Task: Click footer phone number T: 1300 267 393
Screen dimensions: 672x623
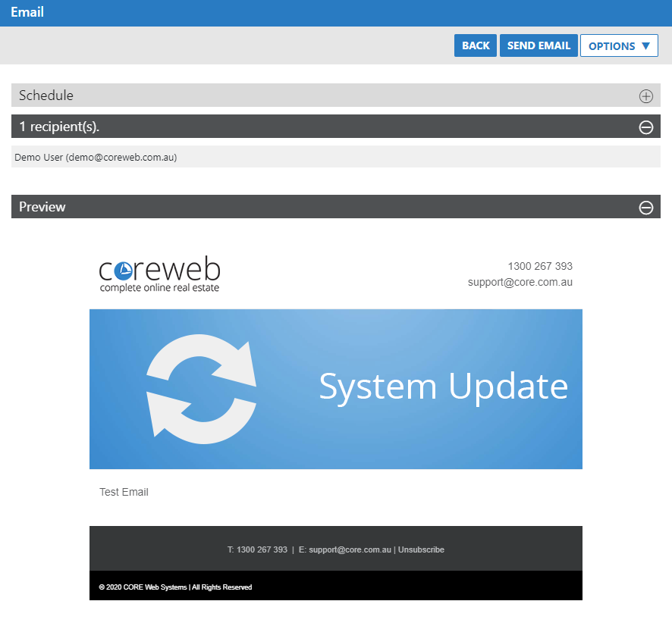Action: coord(257,549)
